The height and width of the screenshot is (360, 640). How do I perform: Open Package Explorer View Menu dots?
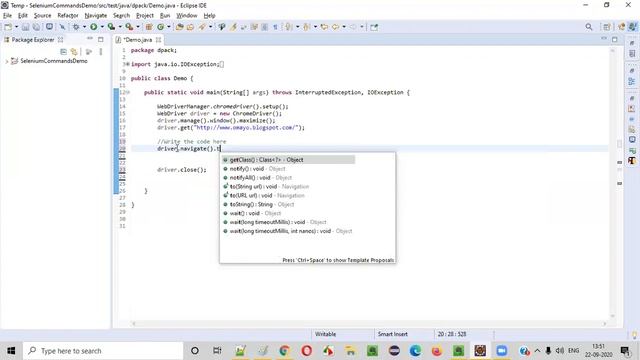click(101, 52)
